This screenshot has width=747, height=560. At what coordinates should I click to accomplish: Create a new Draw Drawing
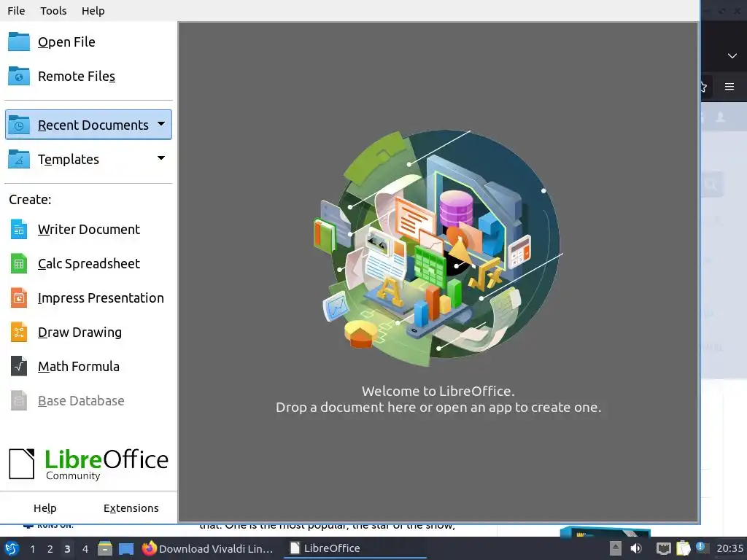pyautogui.click(x=88, y=332)
